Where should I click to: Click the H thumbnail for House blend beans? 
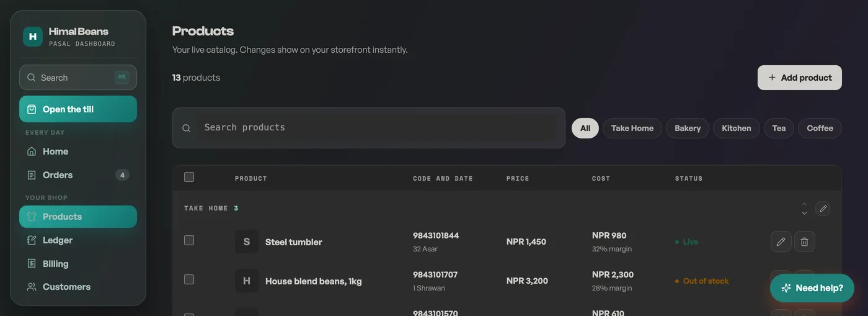click(247, 281)
